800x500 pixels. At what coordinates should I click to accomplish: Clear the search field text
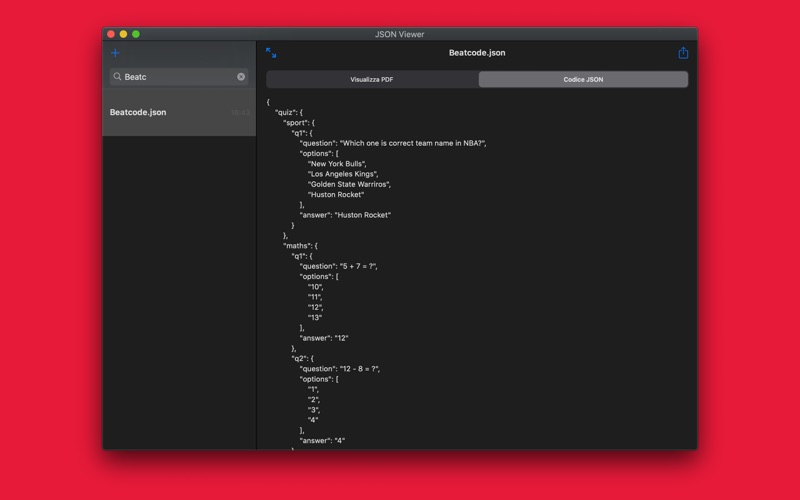(241, 77)
